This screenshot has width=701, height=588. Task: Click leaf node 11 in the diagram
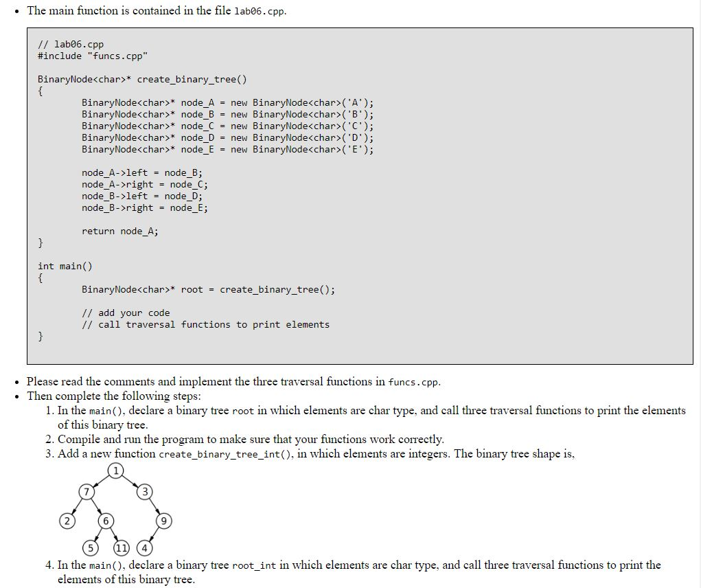[122, 548]
